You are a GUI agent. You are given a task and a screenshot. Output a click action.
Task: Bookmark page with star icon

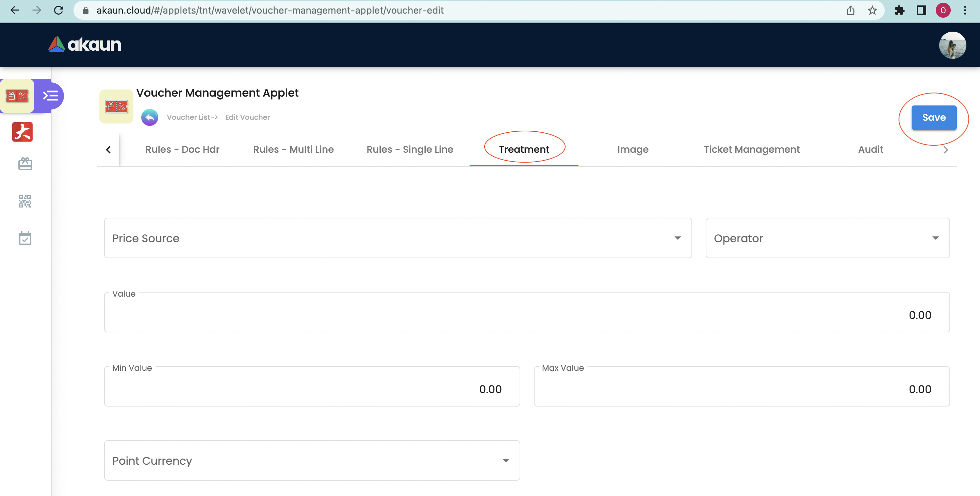pos(872,10)
